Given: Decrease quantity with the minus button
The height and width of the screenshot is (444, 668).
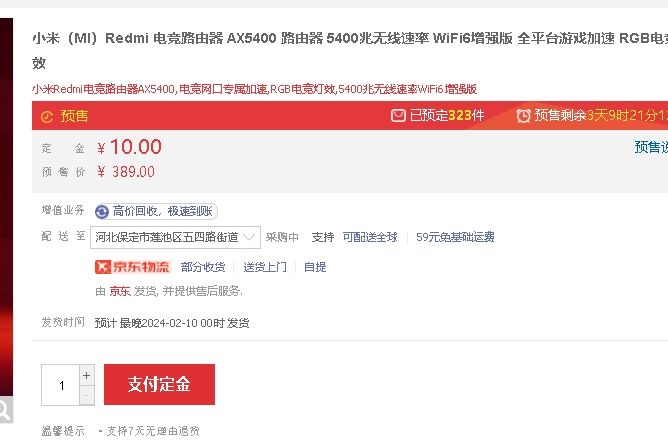Looking at the screenshot, I should [86, 395].
